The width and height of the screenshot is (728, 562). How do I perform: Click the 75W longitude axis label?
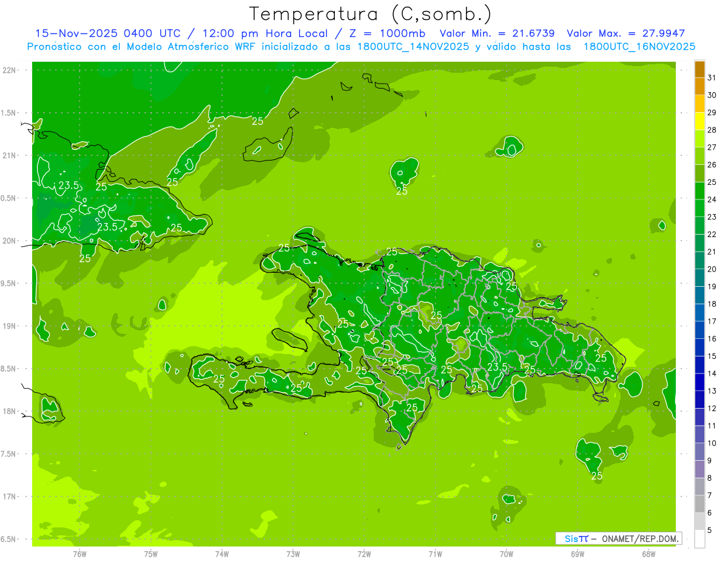coord(151,554)
